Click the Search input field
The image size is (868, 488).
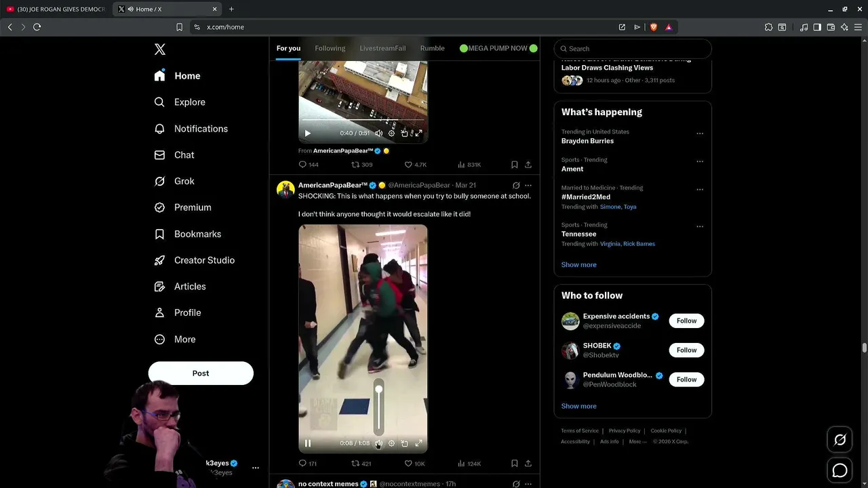[x=633, y=49]
